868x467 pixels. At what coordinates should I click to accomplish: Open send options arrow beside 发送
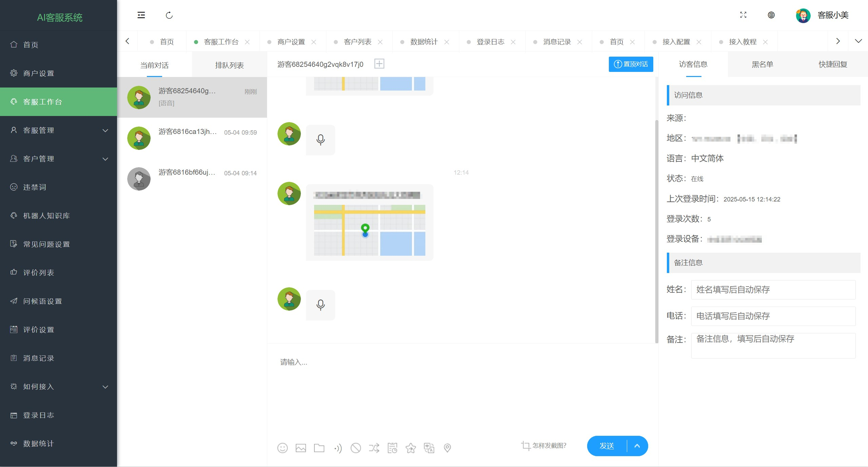coord(637,446)
